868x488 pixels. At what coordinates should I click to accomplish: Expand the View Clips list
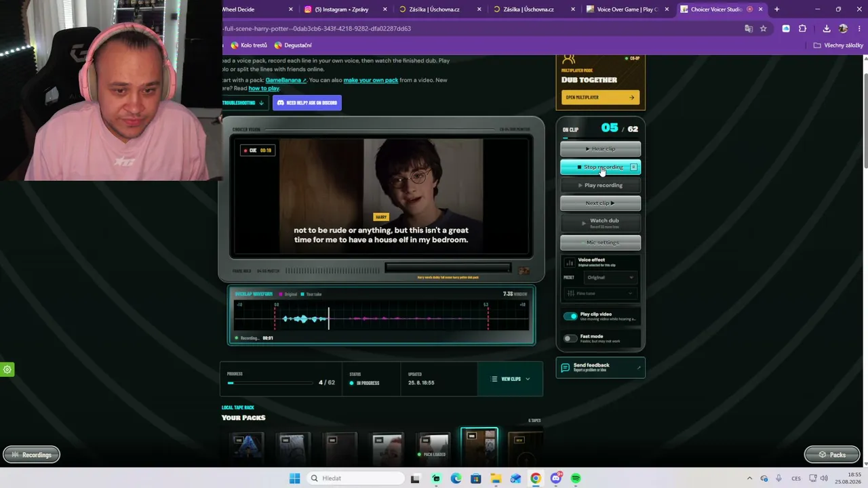pos(510,379)
